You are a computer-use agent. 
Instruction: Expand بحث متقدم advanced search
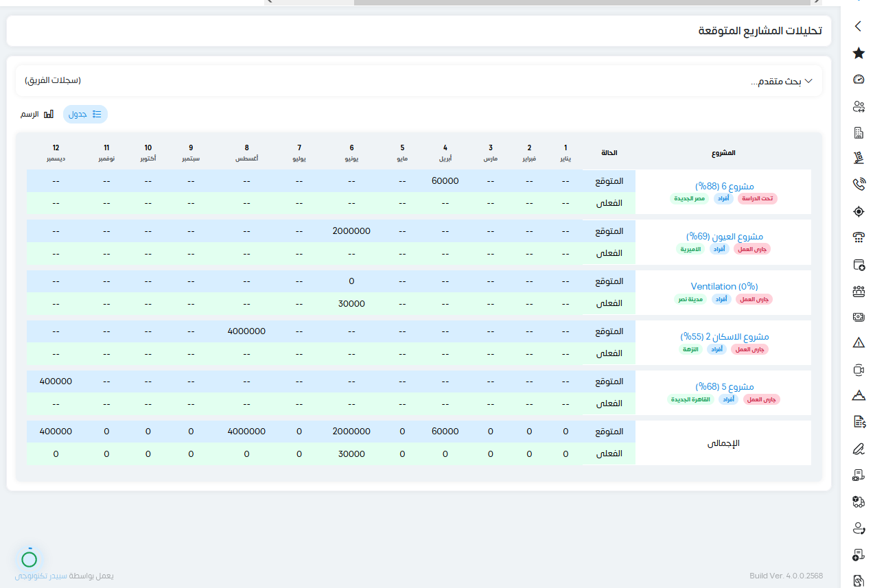pos(782,81)
